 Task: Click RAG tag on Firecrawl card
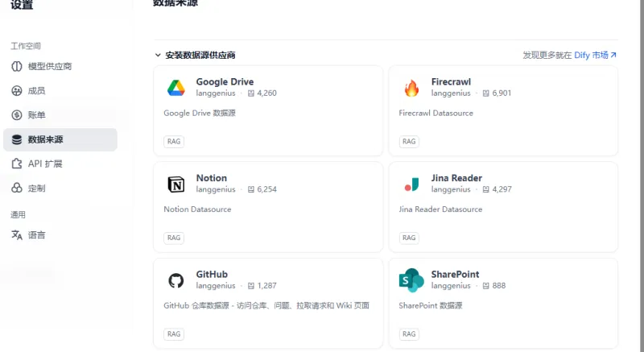[x=409, y=141]
